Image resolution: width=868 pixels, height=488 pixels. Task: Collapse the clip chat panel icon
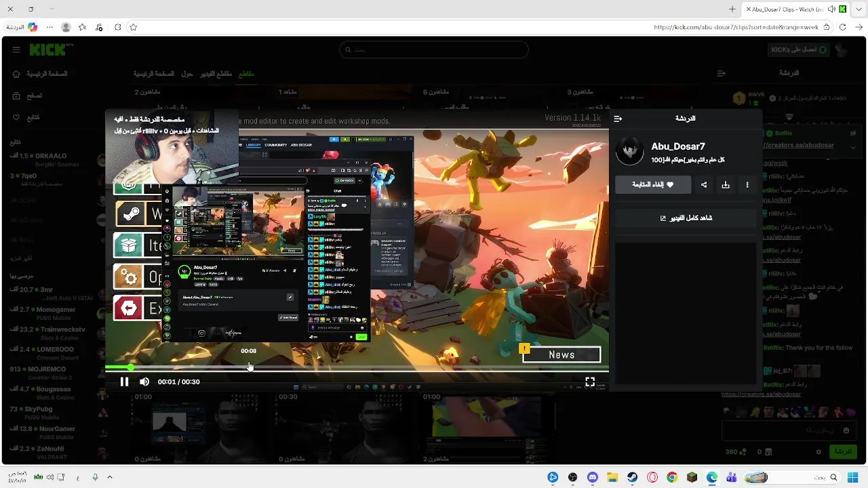pos(618,119)
